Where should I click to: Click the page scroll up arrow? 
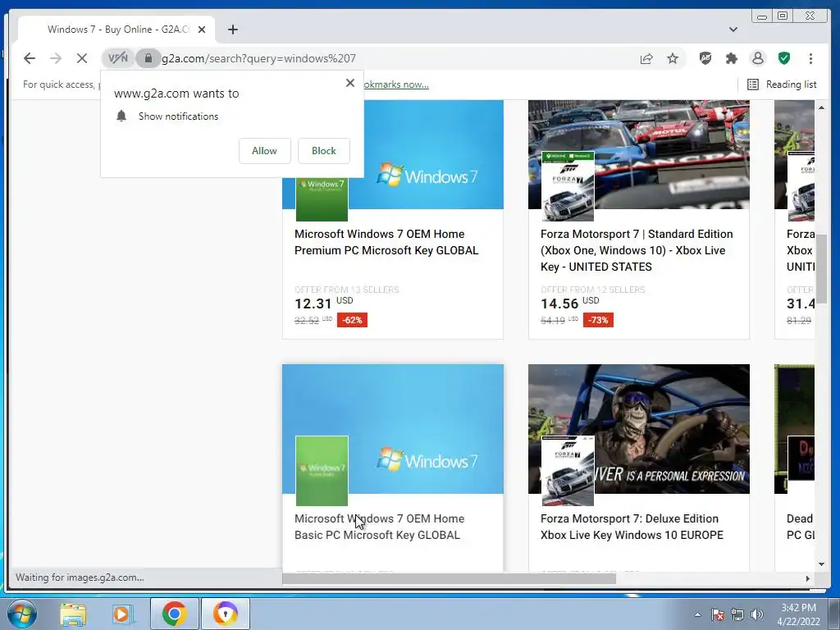821,107
